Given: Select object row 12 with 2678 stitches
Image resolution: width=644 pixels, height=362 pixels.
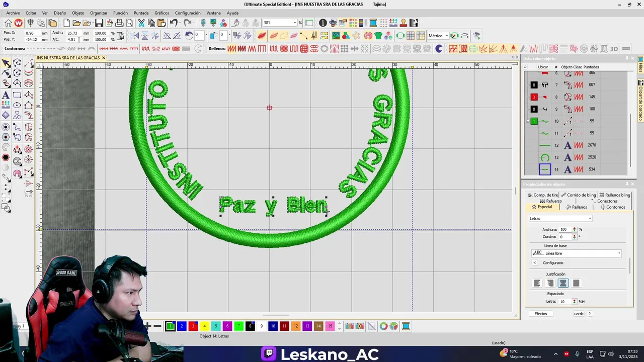Looking at the screenshot, I should click(x=576, y=145).
